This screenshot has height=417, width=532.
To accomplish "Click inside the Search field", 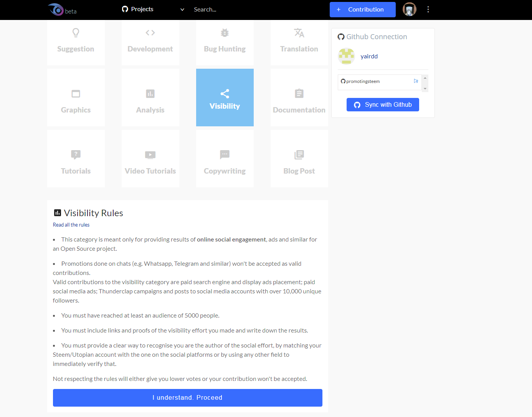I will [230, 9].
